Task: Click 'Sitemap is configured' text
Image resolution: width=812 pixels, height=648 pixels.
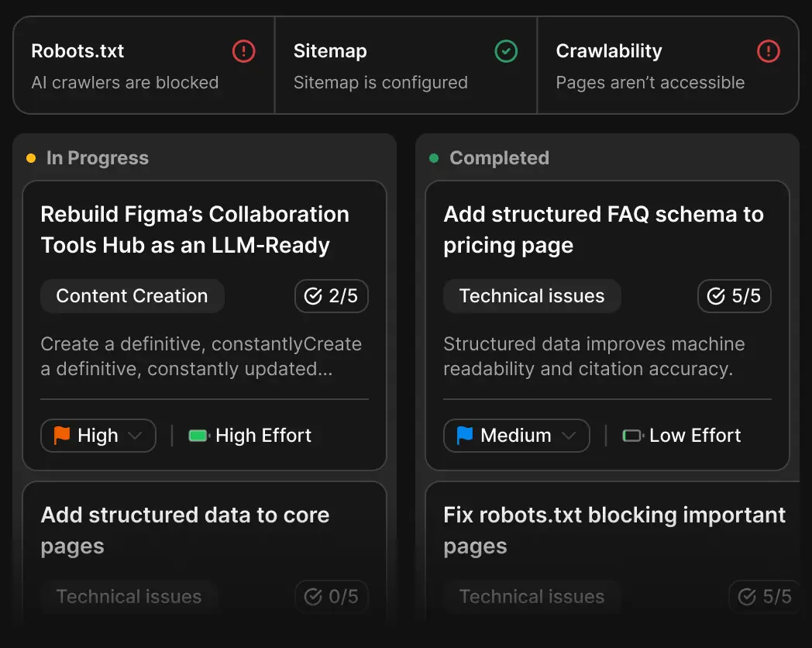Action: (x=380, y=82)
